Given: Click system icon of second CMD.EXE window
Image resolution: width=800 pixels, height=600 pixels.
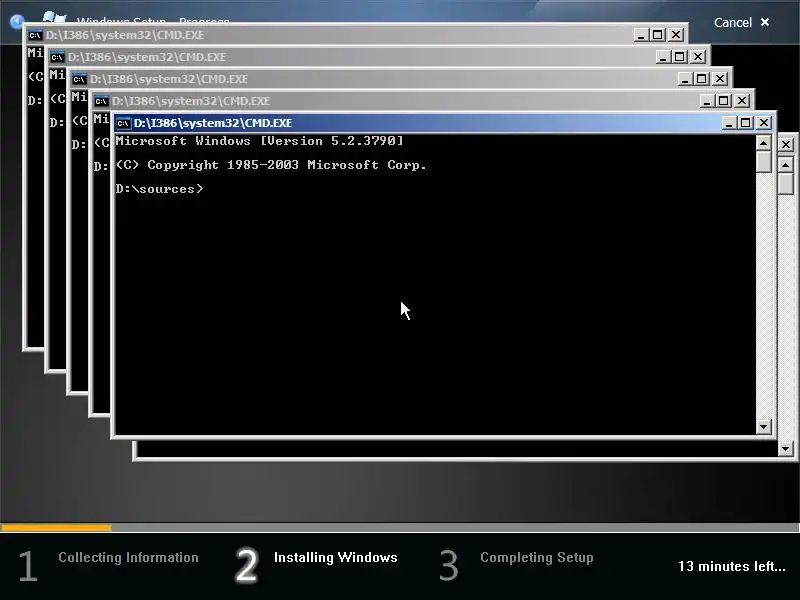Looking at the screenshot, I should point(101,101).
